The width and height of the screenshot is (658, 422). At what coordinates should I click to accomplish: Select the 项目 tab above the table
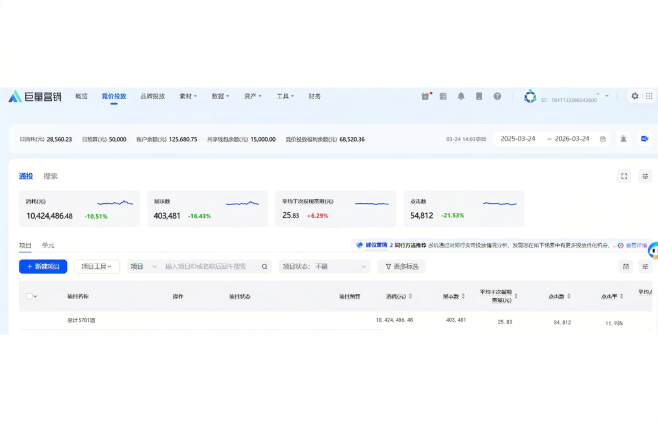pos(25,245)
